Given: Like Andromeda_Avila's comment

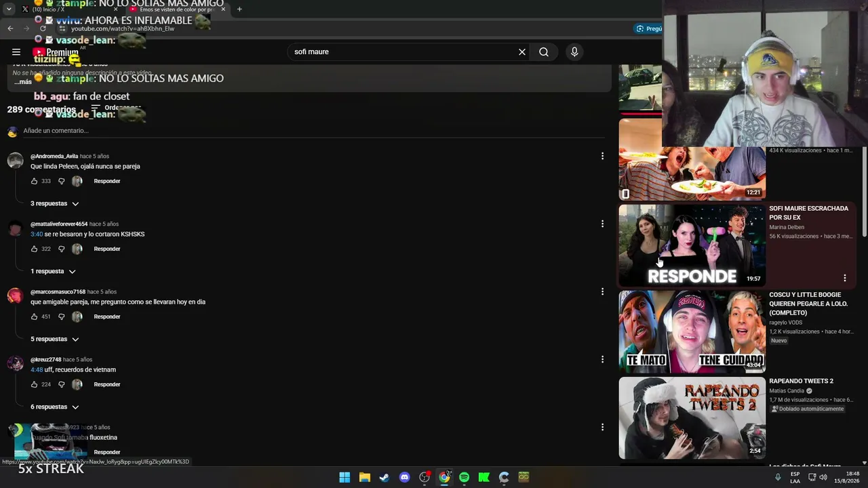Looking at the screenshot, I should tap(34, 181).
